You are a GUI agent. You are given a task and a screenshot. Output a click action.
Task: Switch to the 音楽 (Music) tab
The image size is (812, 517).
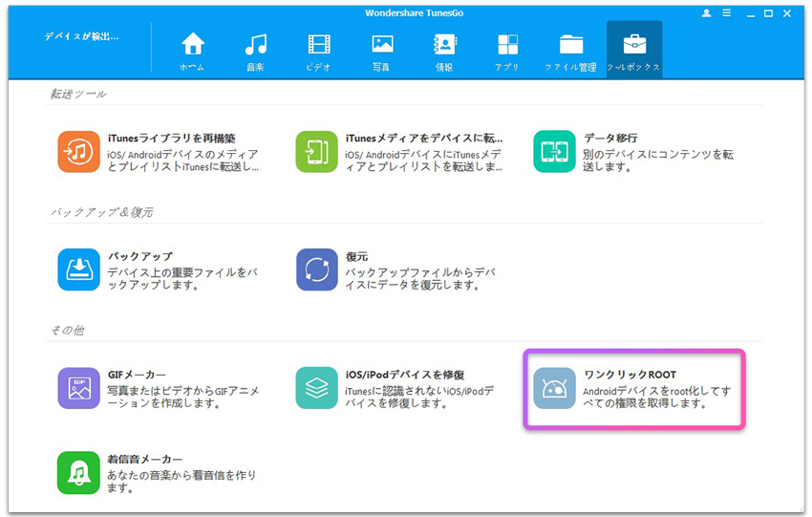point(255,51)
